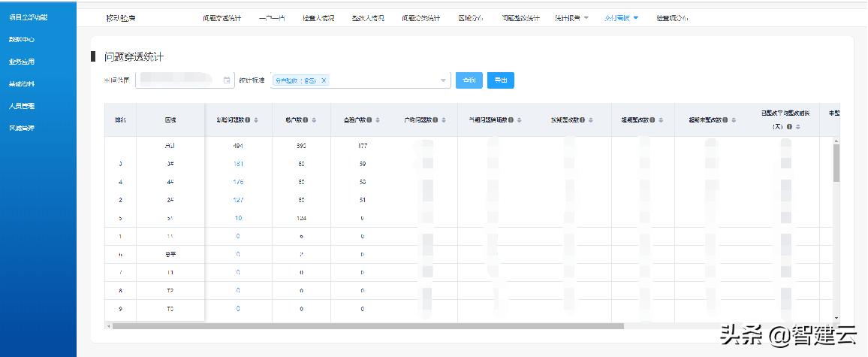Click the time range date input field
Viewport: 868px width, 357px height.
(x=185, y=80)
